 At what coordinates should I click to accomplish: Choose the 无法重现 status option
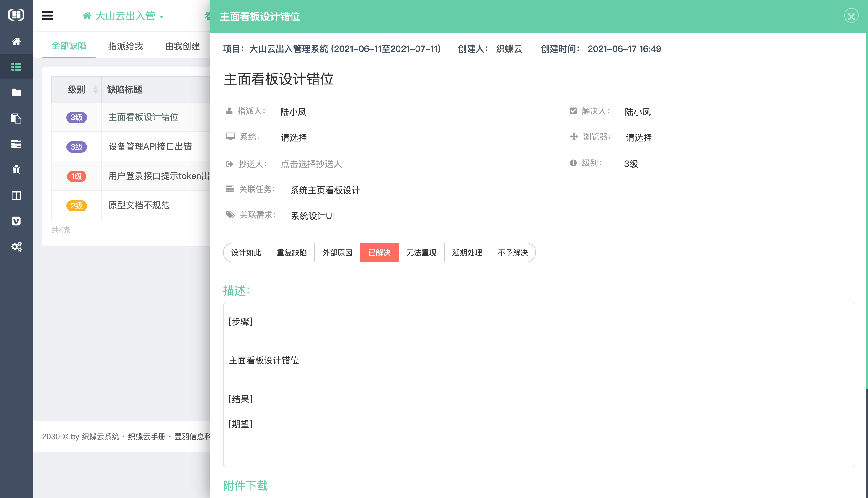point(421,252)
